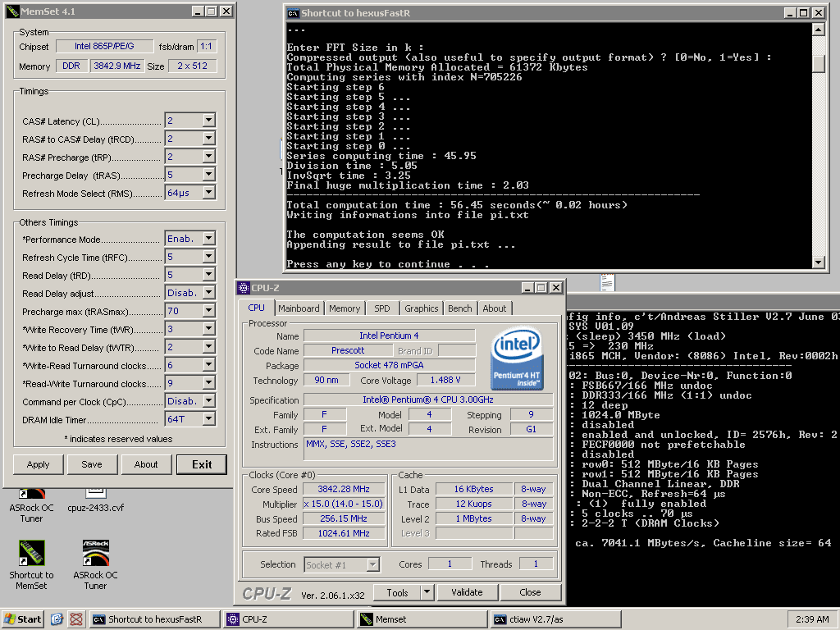Expand Write to Read Delay (tWTR) dropdown
This screenshot has width=840, height=630.
click(209, 347)
